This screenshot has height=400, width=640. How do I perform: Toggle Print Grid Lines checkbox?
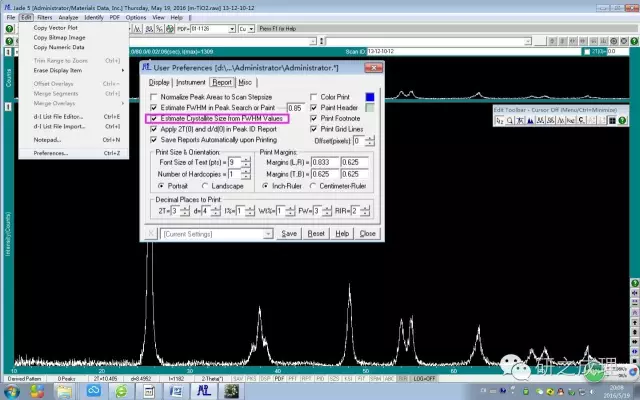click(313, 129)
